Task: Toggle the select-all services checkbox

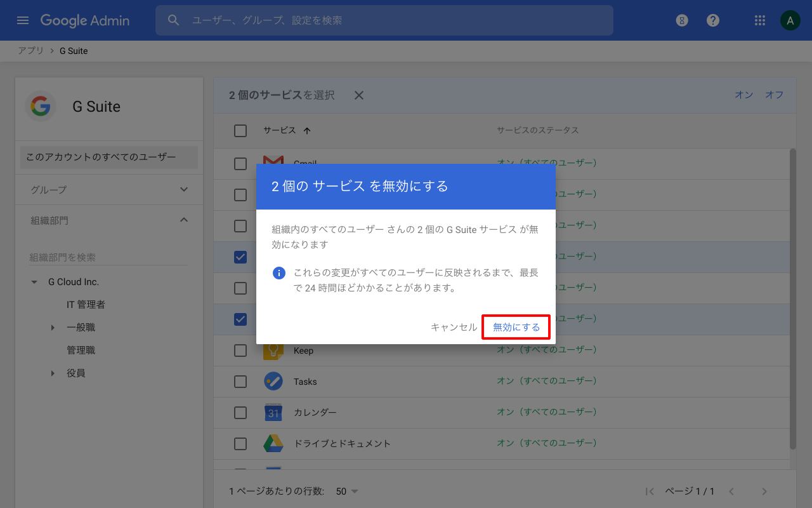Action: pyautogui.click(x=240, y=131)
